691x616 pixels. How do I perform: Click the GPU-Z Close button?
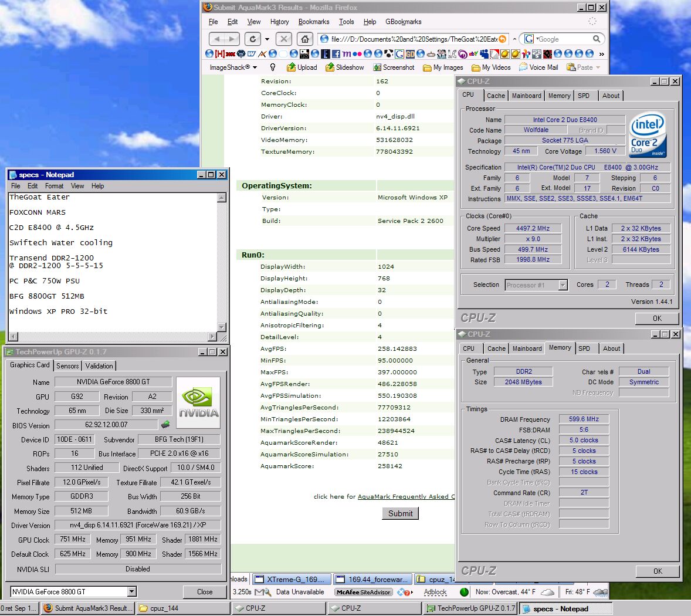point(205,592)
